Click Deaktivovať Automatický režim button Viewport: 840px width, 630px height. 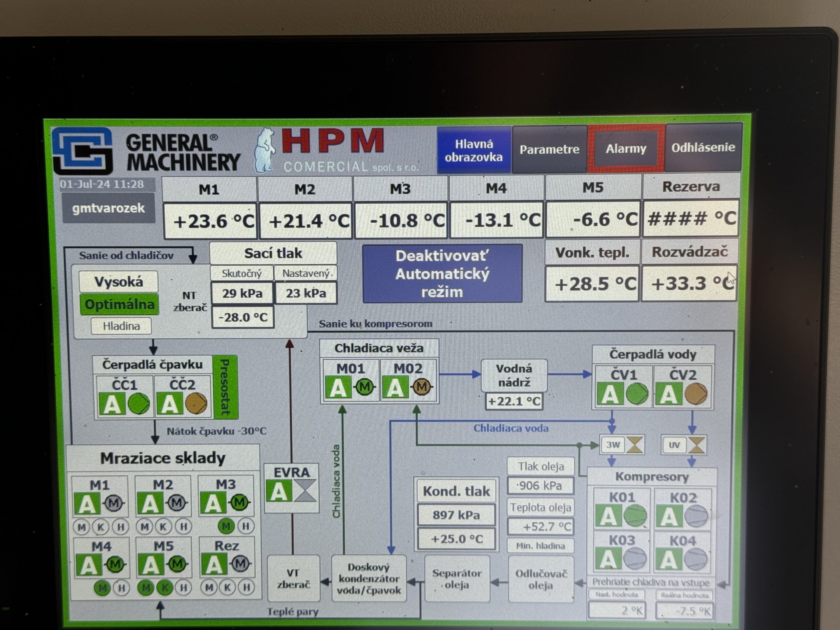click(442, 273)
